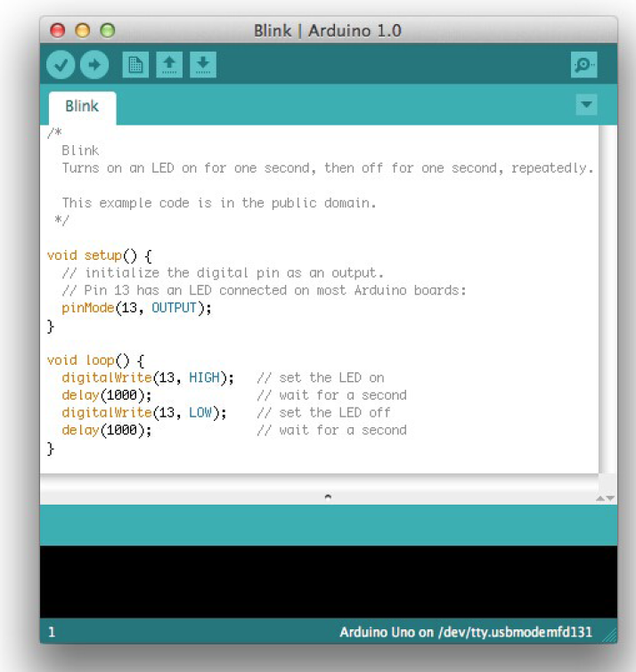Expand the tab menu dropdown arrow
This screenshot has width=636, height=672.
586,105
